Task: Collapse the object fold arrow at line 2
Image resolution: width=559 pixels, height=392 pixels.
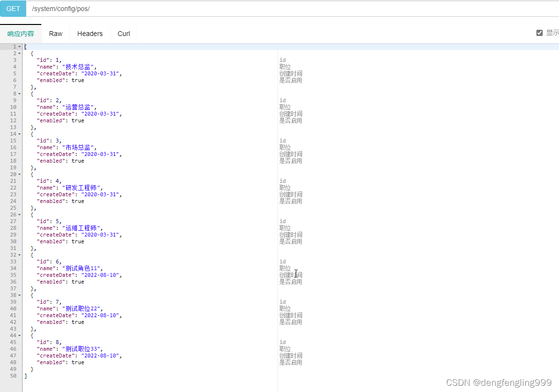Action: pyautogui.click(x=20, y=53)
